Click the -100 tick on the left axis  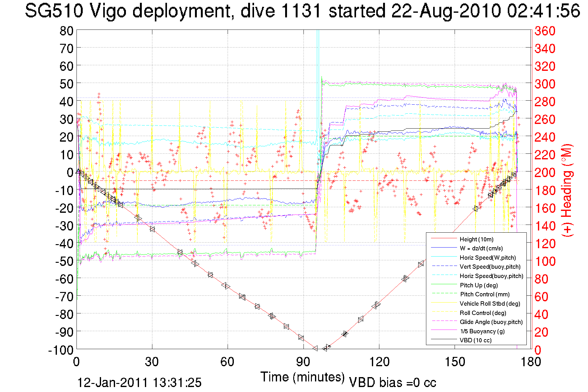pyautogui.click(x=61, y=350)
